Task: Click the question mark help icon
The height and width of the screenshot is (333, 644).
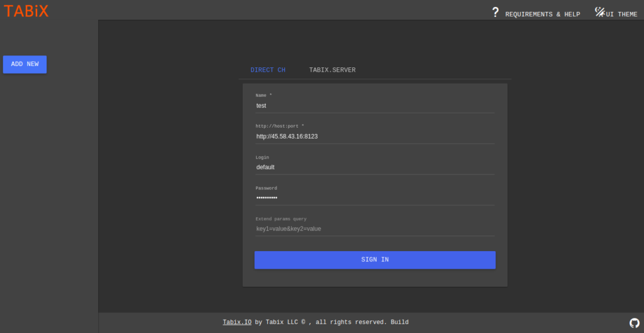Action: (496, 13)
